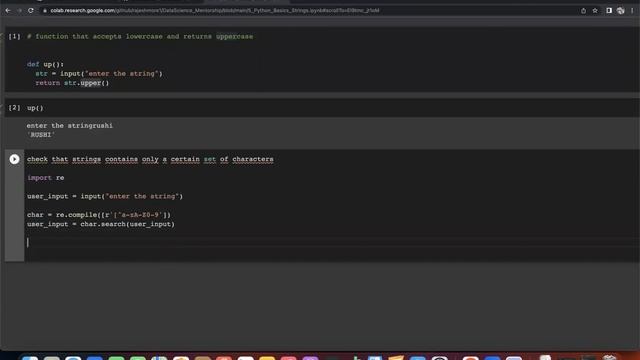Bookmark this tab with the star icon
Viewport: 640px width, 360px height.
coord(595,11)
